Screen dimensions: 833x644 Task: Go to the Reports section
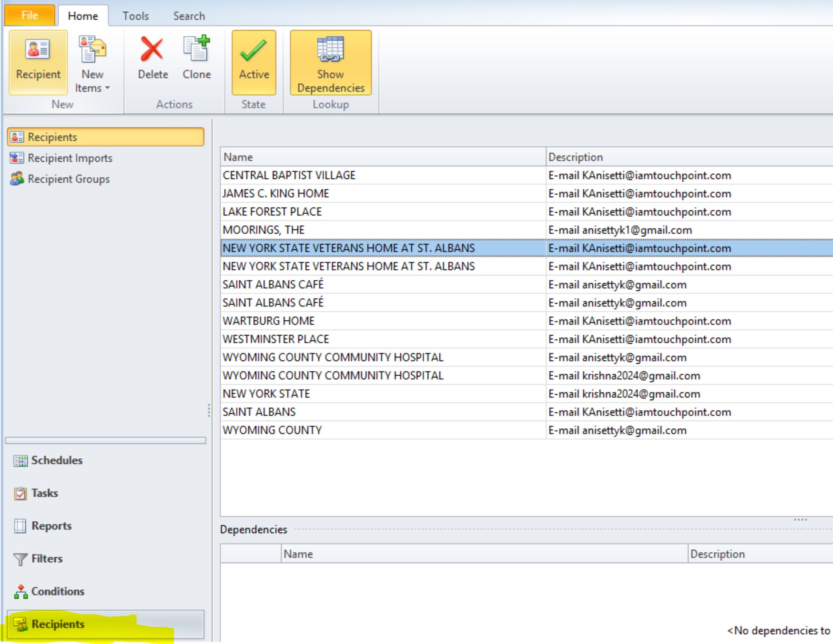point(51,526)
